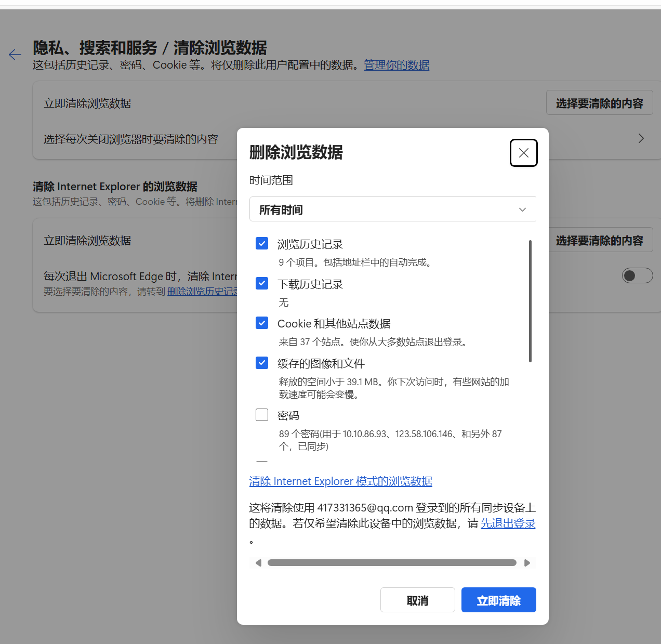Close the 删除浏览数据 dialog
The image size is (661, 644).
coord(523,153)
